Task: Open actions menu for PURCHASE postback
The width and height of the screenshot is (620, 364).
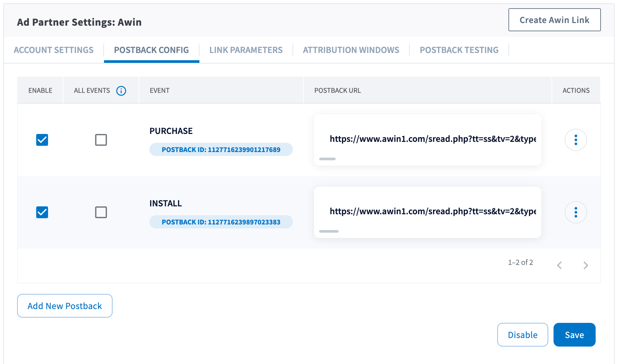Action: click(x=576, y=140)
